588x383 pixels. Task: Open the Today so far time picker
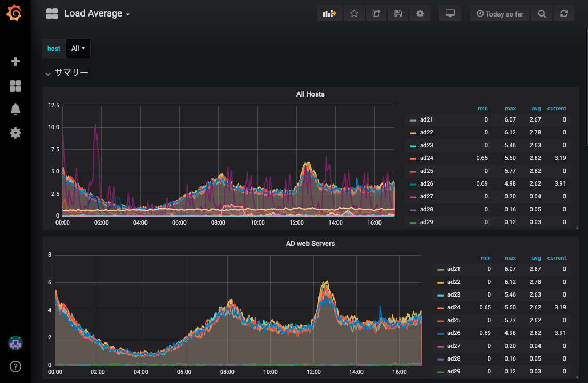click(500, 14)
